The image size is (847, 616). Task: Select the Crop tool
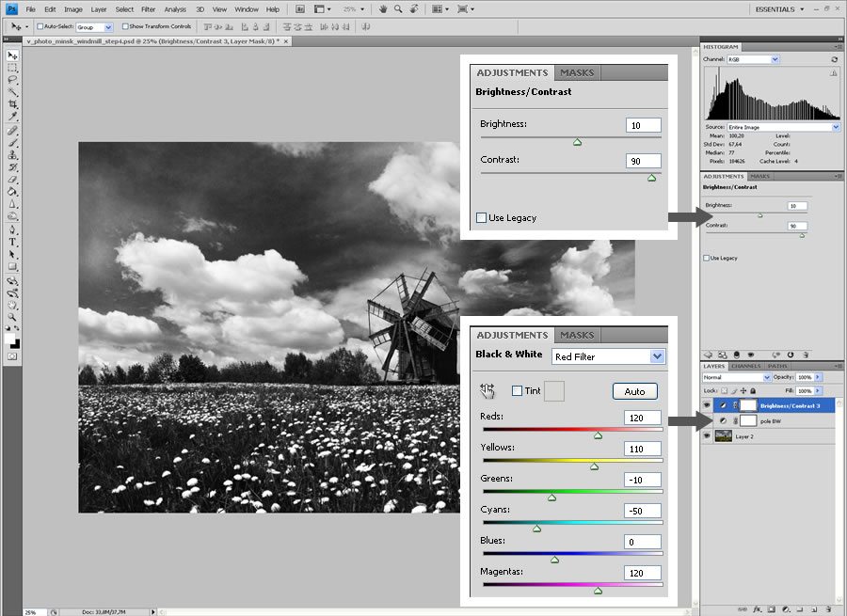click(13, 104)
